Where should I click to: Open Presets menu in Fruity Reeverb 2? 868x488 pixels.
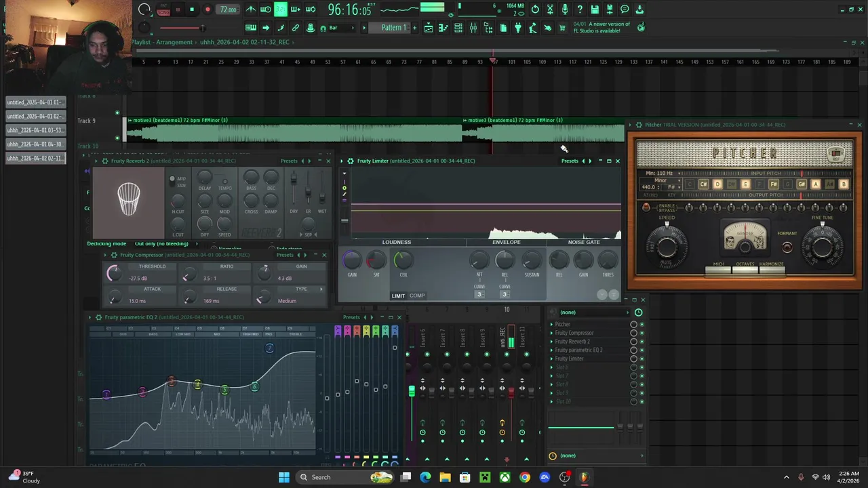click(289, 161)
